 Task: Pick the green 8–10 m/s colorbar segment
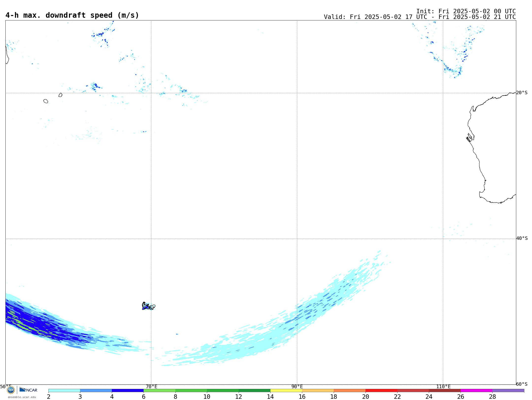pos(191,391)
